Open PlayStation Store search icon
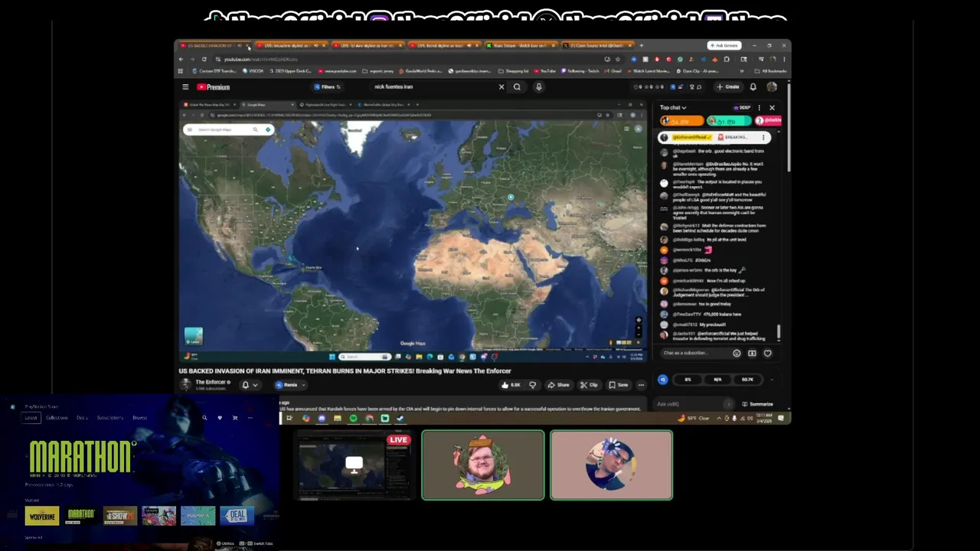The width and height of the screenshot is (980, 551). click(204, 418)
